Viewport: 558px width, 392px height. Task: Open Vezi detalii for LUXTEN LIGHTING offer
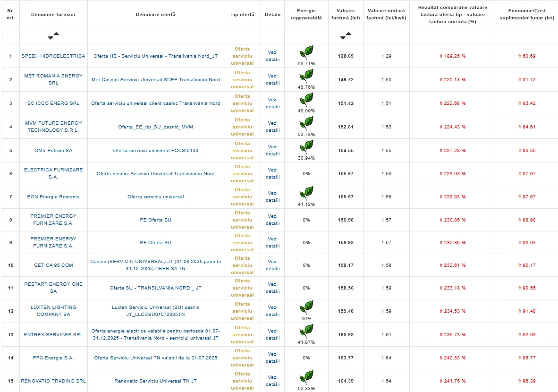[x=272, y=311]
